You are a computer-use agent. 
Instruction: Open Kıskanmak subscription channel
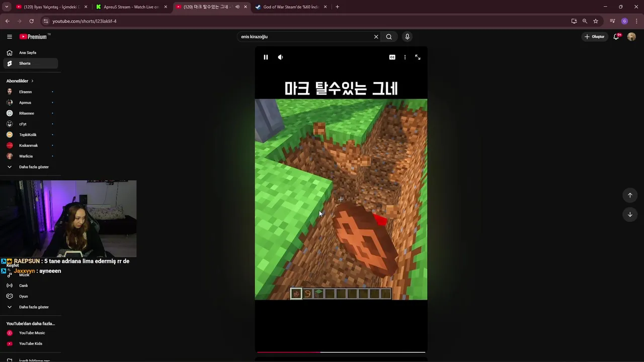tap(30, 145)
